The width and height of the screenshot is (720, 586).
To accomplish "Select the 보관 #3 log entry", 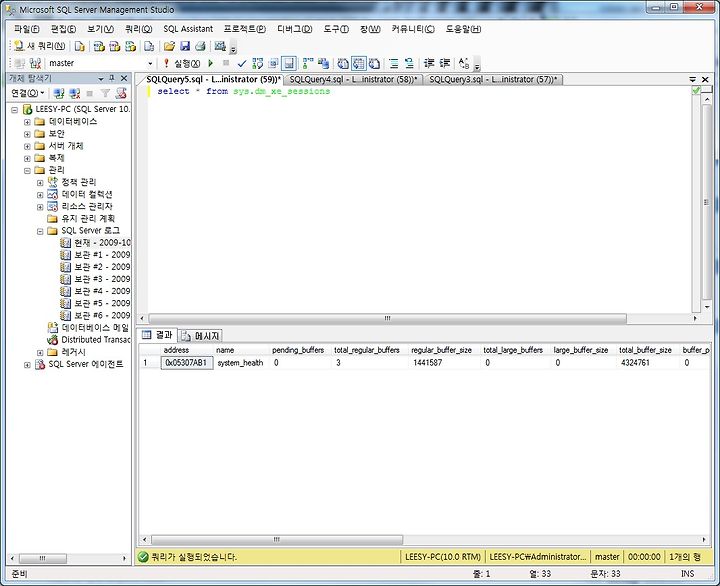I will (96, 279).
